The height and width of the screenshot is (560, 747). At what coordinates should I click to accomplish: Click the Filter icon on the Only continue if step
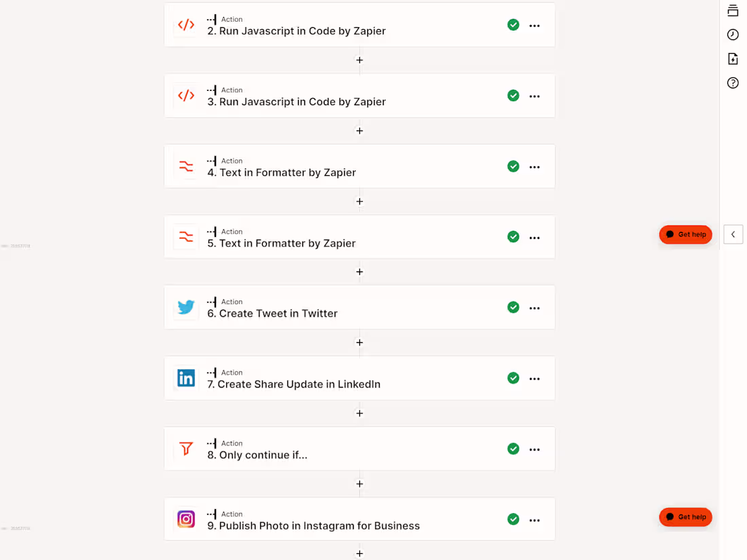(x=185, y=449)
